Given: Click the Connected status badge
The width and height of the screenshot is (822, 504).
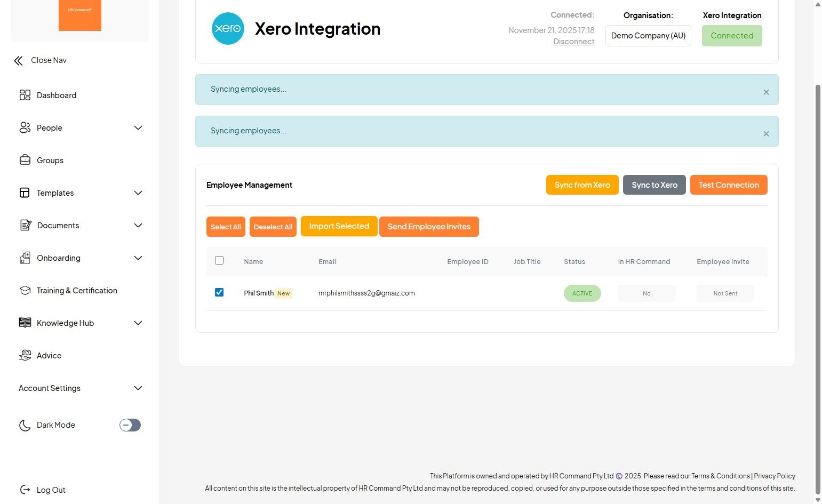Looking at the screenshot, I should click(732, 36).
